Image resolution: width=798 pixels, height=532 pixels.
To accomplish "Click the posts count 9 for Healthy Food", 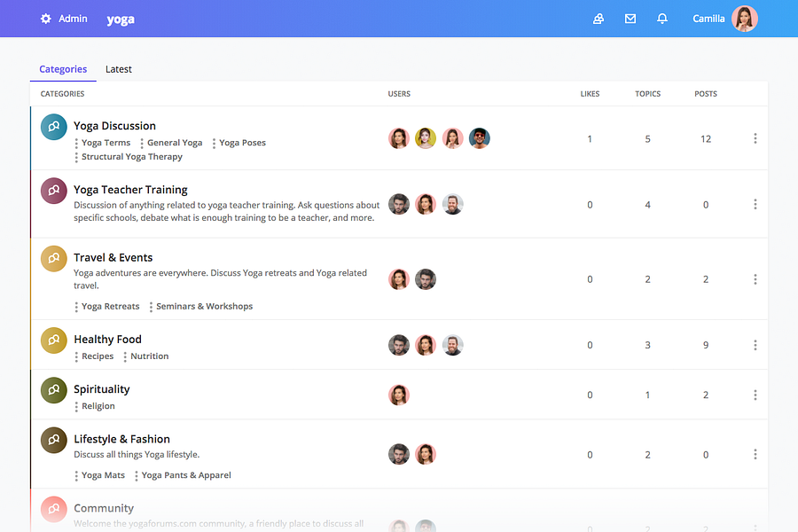I will point(706,345).
